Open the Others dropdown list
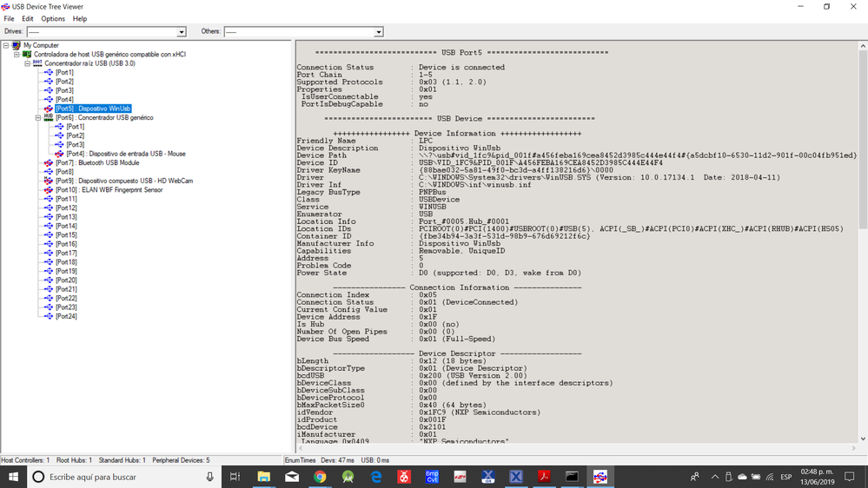The height and width of the screenshot is (488, 868). point(378,32)
